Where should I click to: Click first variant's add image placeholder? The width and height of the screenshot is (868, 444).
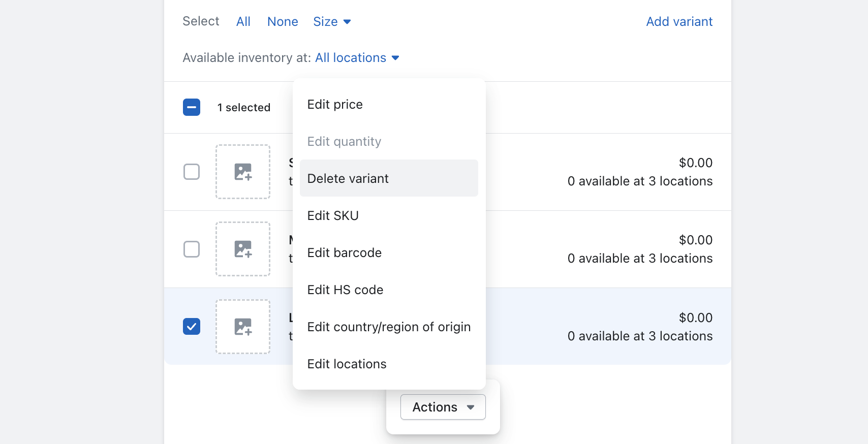point(243,172)
